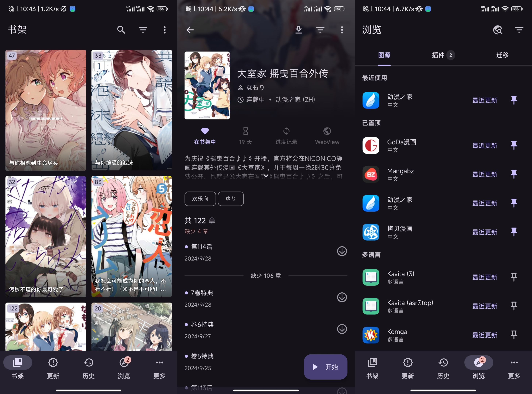
Task: Tap author name なもり
Action: click(255, 88)
